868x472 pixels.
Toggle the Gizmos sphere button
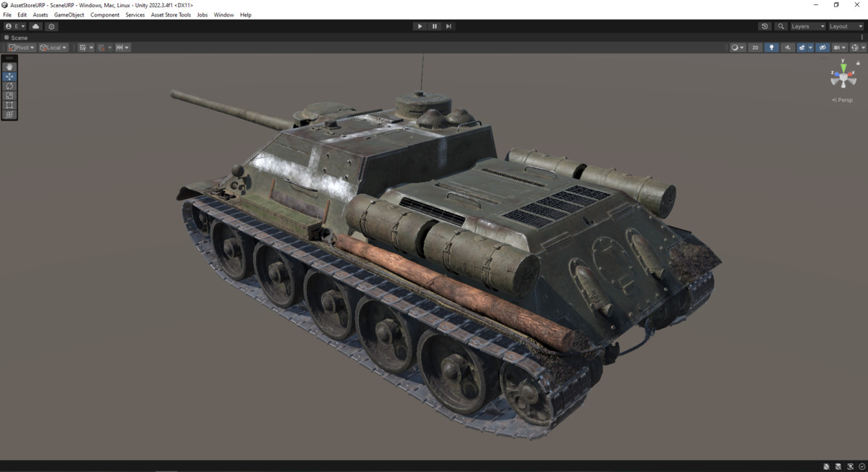coord(854,48)
